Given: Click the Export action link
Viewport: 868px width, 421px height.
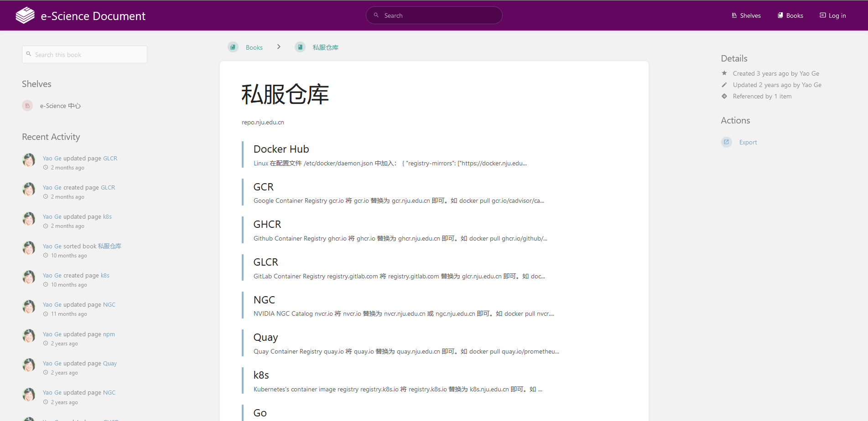Looking at the screenshot, I should [748, 142].
